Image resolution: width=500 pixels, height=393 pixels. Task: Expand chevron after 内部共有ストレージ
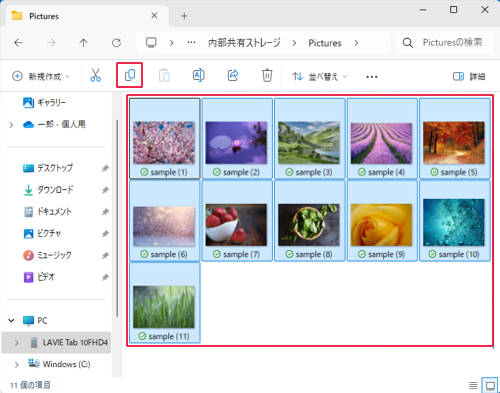tap(294, 43)
